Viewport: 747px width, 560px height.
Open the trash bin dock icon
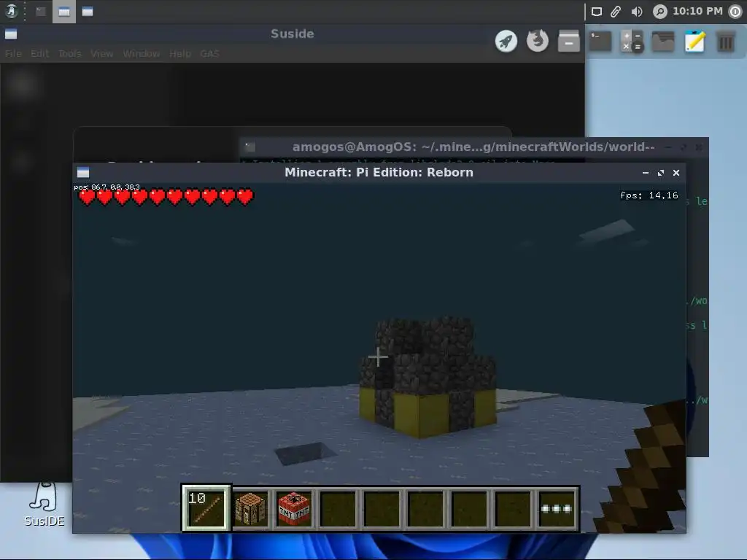726,42
